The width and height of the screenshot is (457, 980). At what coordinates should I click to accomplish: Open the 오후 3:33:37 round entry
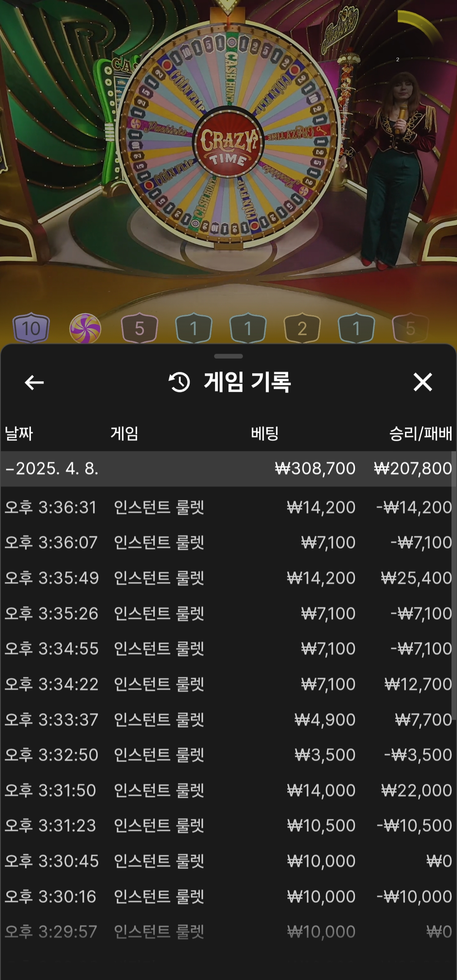point(228,720)
